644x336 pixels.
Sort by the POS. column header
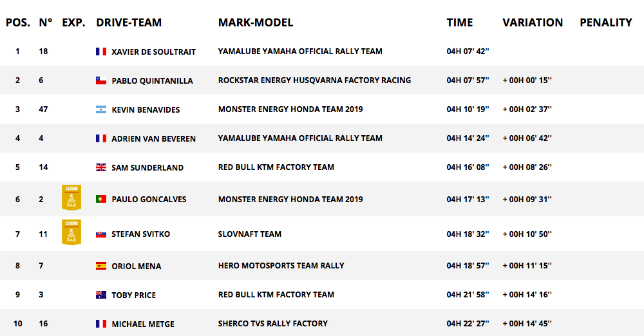coord(18,23)
